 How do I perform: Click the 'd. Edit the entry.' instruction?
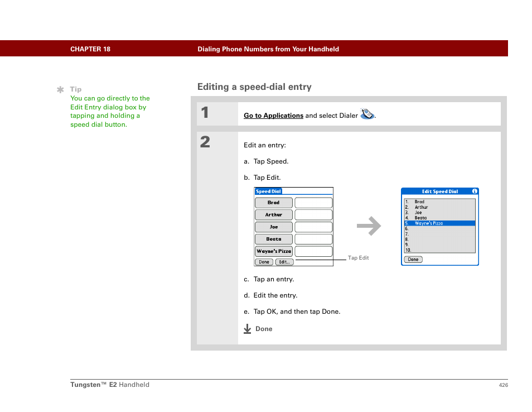click(270, 295)
